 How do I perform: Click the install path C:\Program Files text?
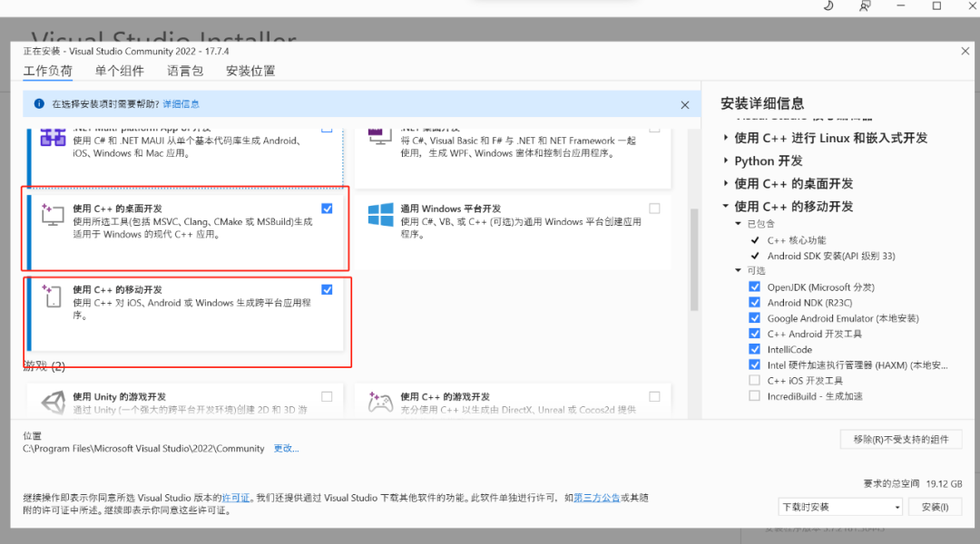pyautogui.click(x=143, y=449)
